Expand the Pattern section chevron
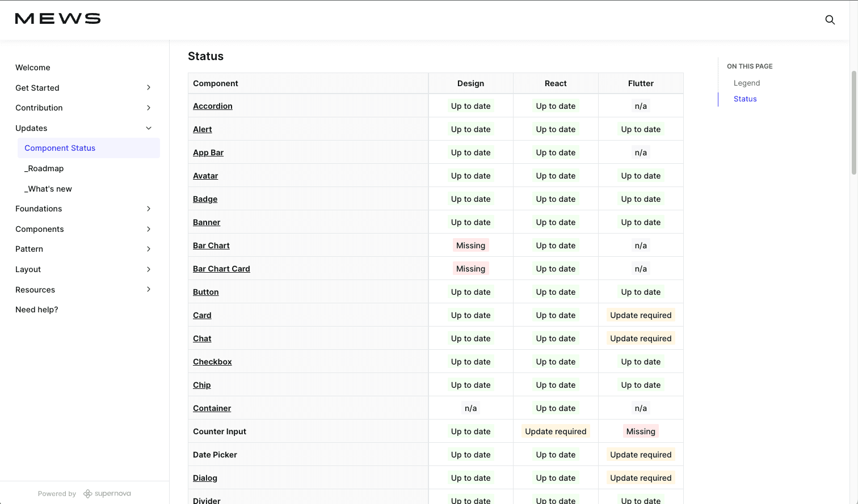 (x=149, y=249)
